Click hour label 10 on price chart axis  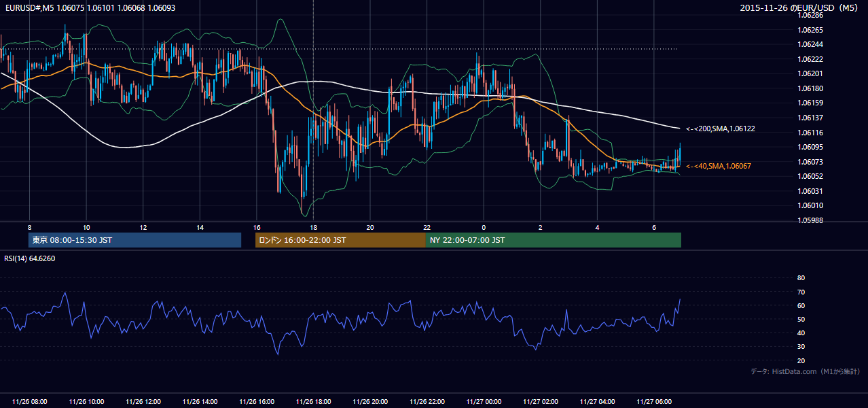(86, 227)
